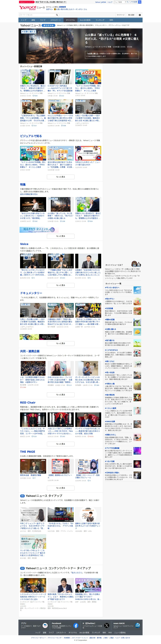Click comment count 443 under Voice video
Screen dimensions: 161x644
tap(62, 278)
